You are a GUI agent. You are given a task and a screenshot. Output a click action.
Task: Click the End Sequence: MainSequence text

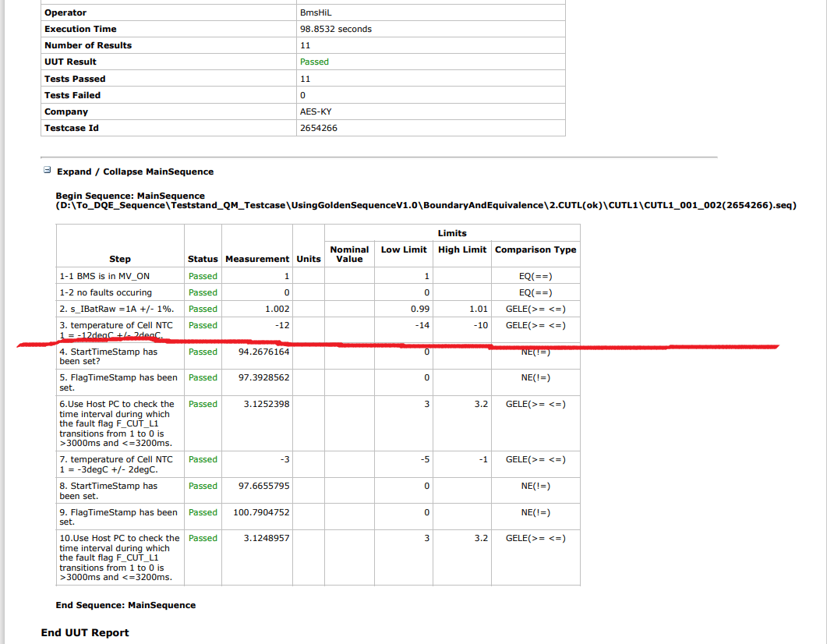pos(125,606)
